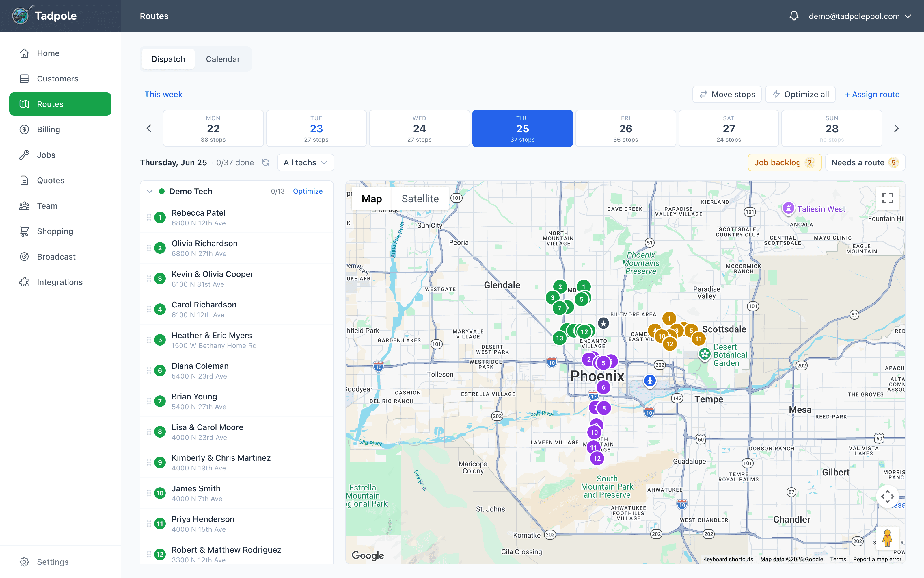The image size is (924, 578).
Task: Open the account menu dropdown
Action: 860,16
